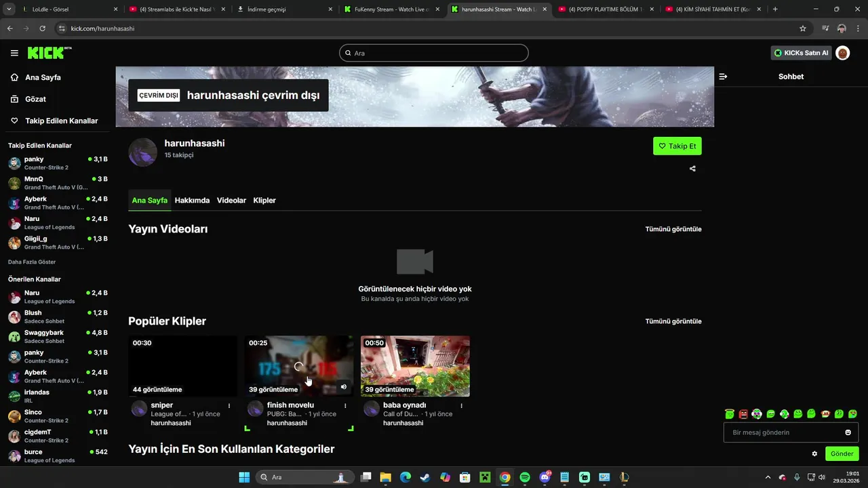Switch to POPPY PLAYTIME browser tab
Screen dimensions: 868x488
pos(606,9)
